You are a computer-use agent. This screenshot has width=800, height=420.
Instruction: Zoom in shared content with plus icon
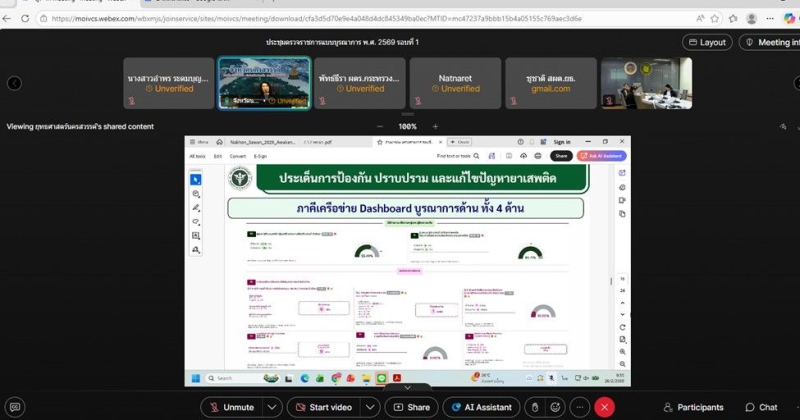[x=435, y=126]
